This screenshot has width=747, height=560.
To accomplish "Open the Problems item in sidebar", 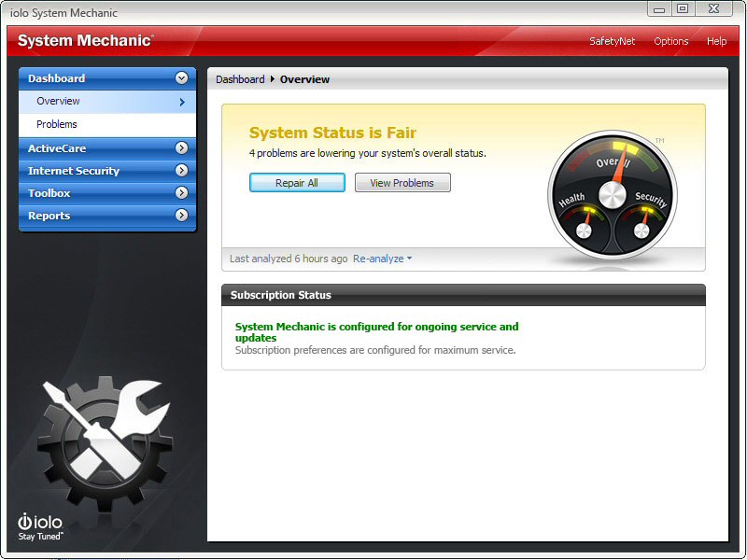I will [107, 124].
